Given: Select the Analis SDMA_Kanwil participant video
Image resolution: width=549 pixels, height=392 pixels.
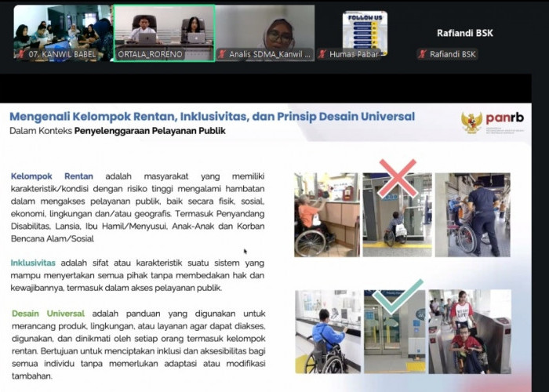Looking at the screenshot, I should click(265, 33).
